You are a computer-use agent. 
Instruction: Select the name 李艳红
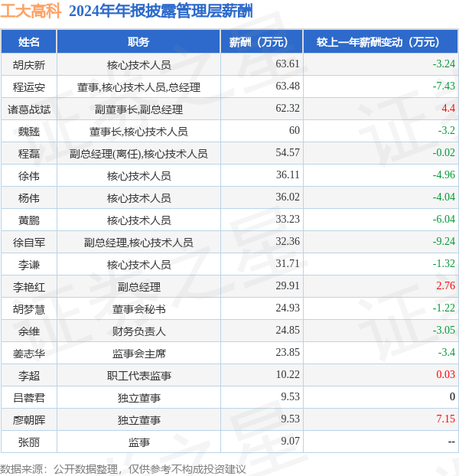coord(29,286)
